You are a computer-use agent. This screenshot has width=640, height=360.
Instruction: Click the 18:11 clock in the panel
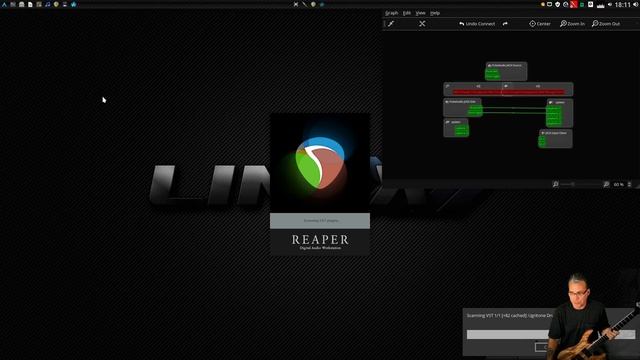pos(622,4)
